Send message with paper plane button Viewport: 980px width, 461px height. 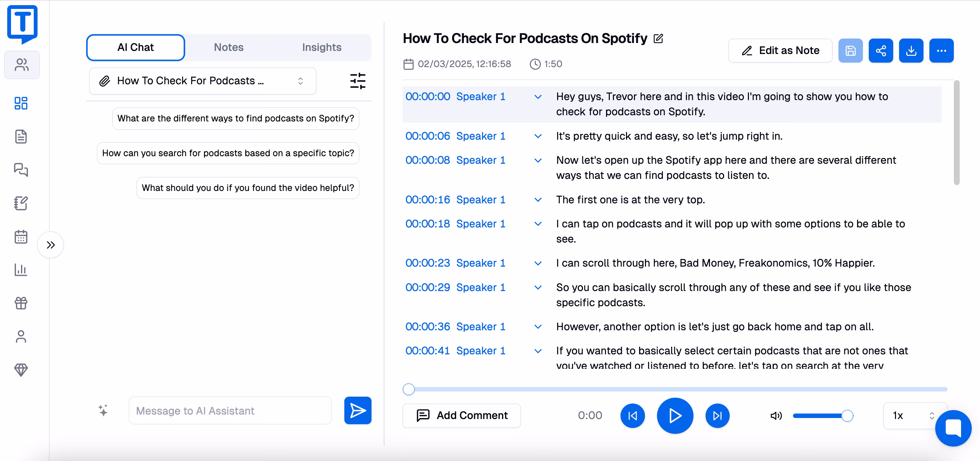point(358,410)
